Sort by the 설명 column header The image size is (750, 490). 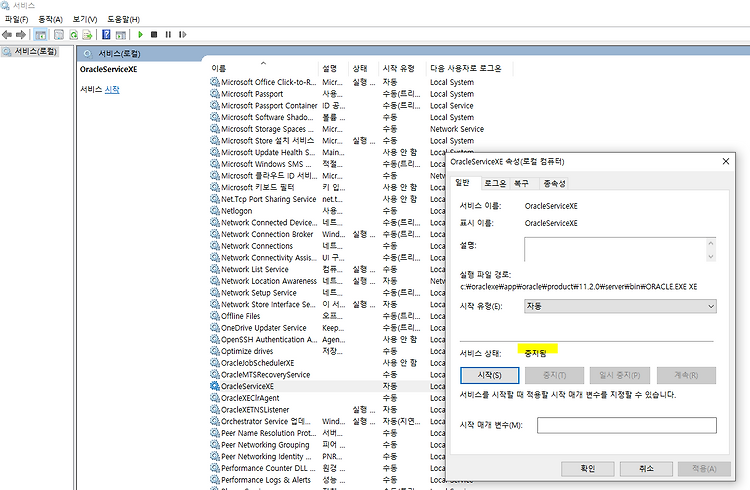[334, 68]
